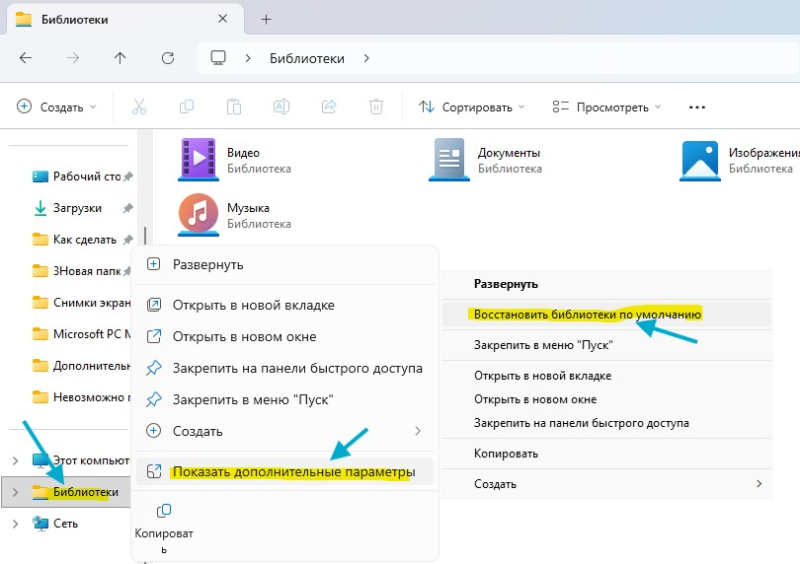Screen dimensions: 800x564
Task: Choose Открыть в новом окне, classic menu
Action: [x=607, y=399]
